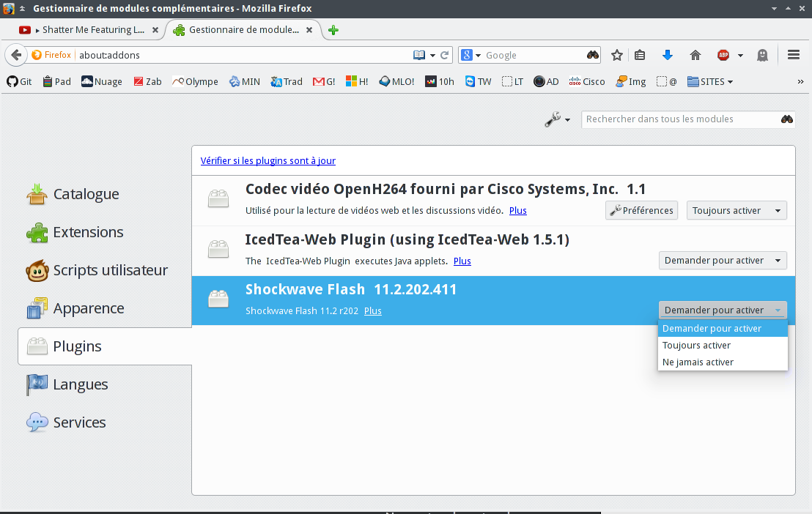Viewport: 812px width, 514px height.
Task: Click the binoculars icon in Google search box
Action: click(592, 55)
